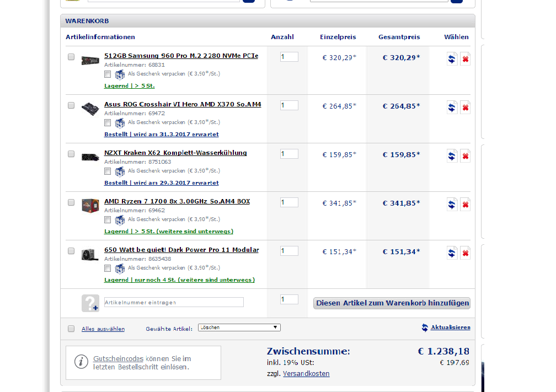Click gift box icon under Samsung 960 Pro
Screen dimensions: 556x392
pos(120,74)
